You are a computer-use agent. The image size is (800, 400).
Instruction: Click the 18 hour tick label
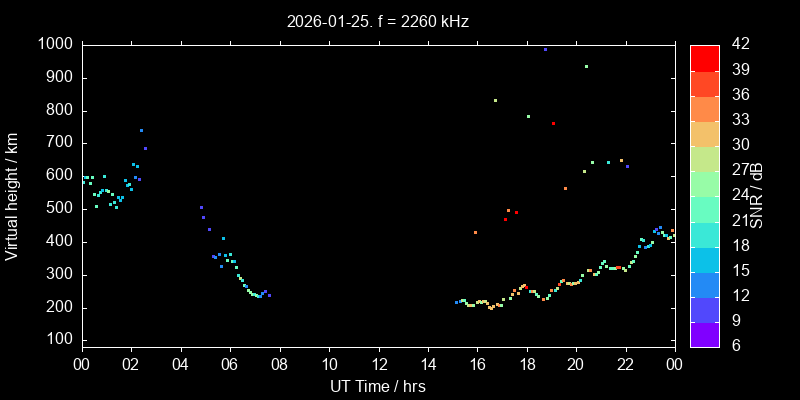point(527,364)
